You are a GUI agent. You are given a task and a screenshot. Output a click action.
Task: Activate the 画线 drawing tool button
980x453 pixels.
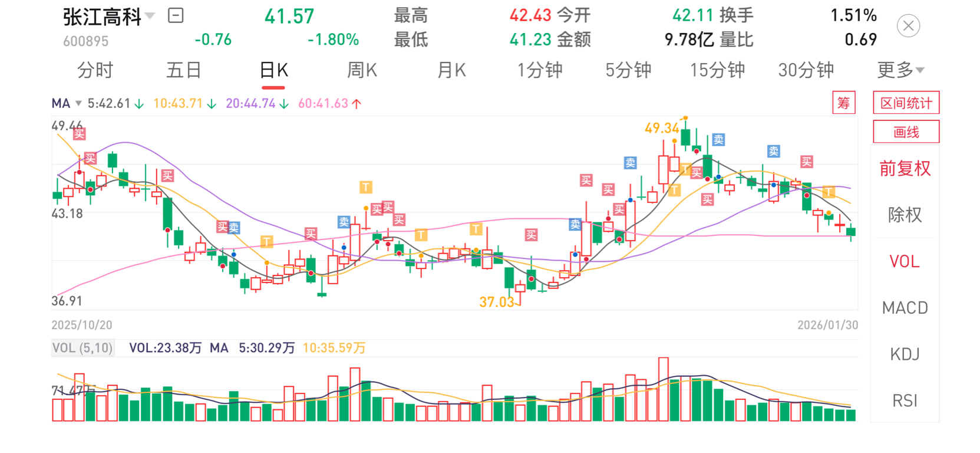pos(906,132)
